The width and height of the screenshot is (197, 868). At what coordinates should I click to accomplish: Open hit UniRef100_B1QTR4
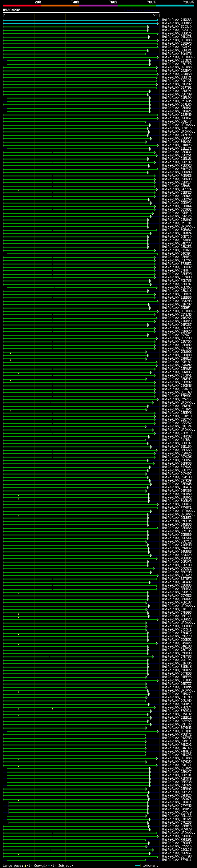tap(177, 426)
